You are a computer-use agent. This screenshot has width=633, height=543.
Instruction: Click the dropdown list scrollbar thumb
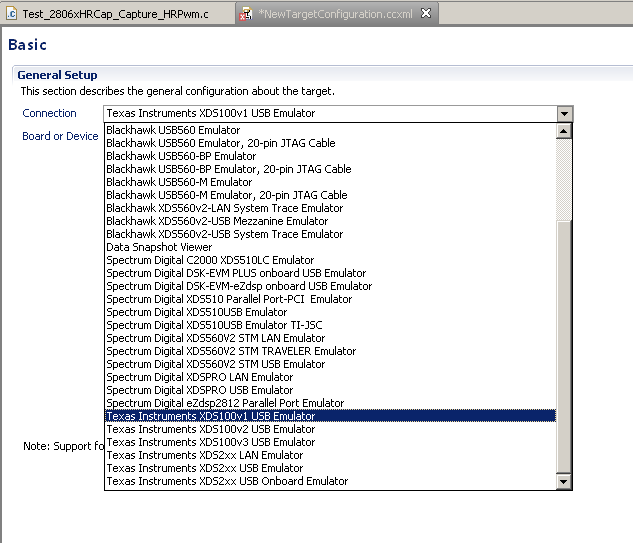point(564,346)
